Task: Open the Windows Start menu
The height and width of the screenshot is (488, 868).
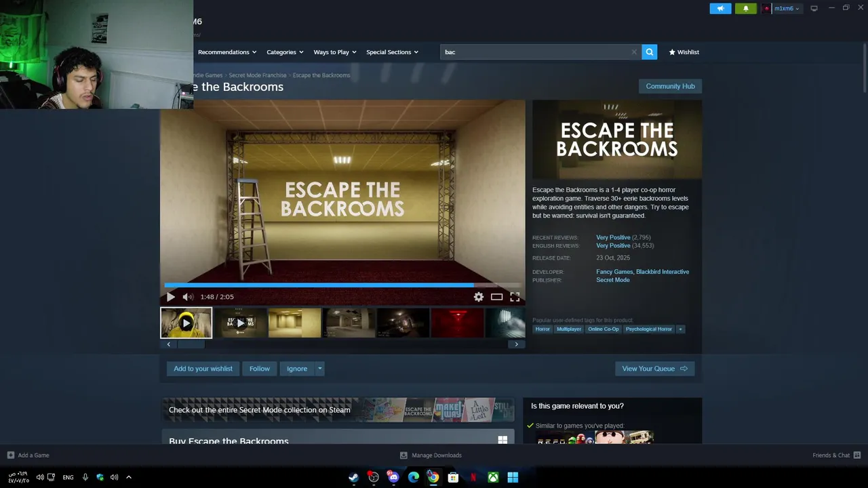Action: (x=513, y=477)
